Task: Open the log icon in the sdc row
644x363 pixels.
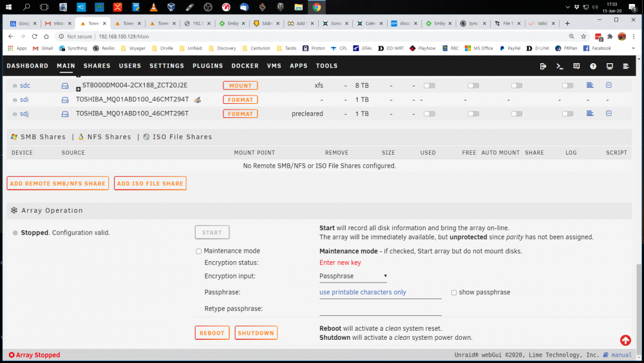Action: pyautogui.click(x=590, y=85)
